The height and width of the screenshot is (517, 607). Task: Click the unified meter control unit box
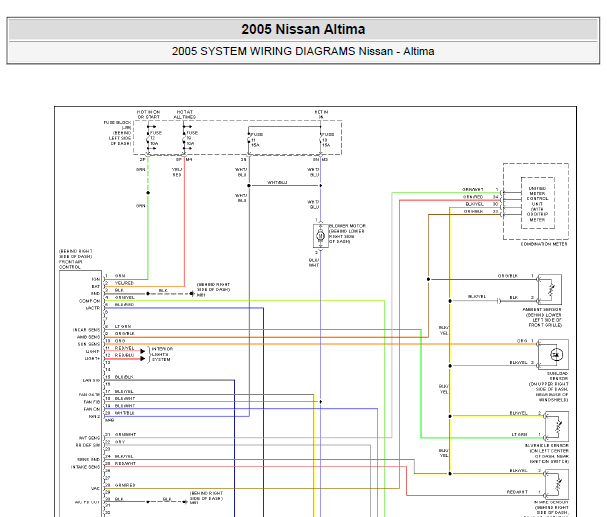tap(538, 203)
